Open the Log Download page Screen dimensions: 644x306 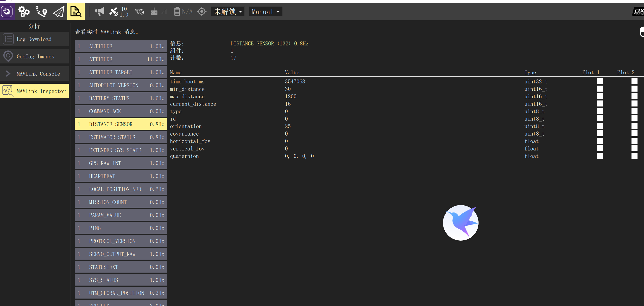point(34,39)
